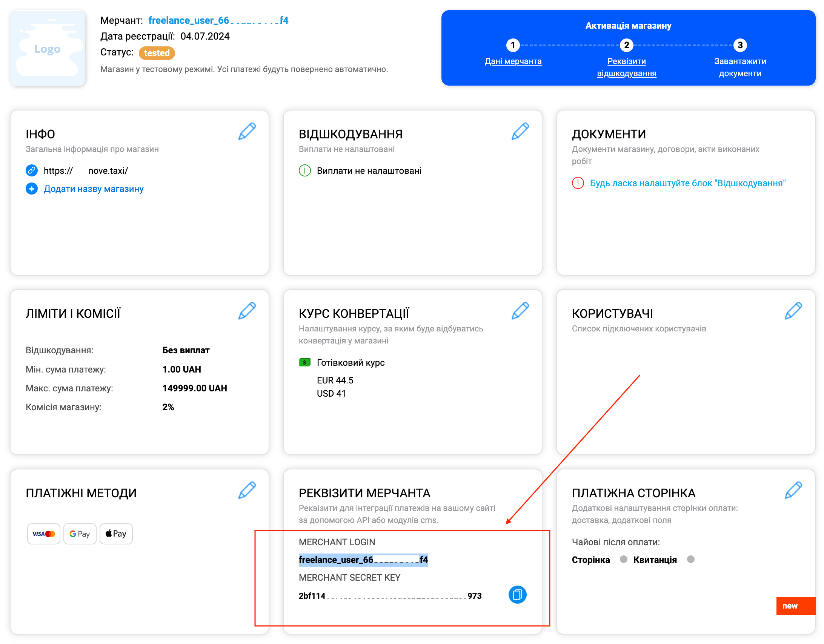
Task: Click the plus icon to add shop name
Action: [x=32, y=189]
